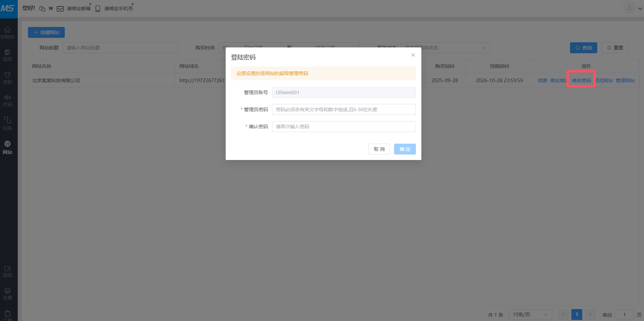The height and width of the screenshot is (321, 644).
Task: Open 项目 from the sidebar
Action: 8,53
